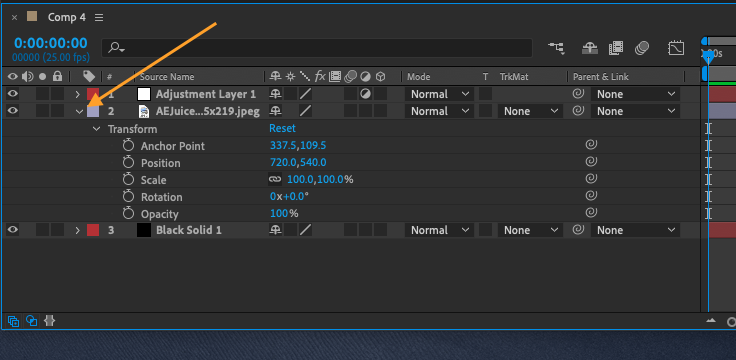Click the Opacity value 100%
This screenshot has width=736, height=360.
click(x=284, y=214)
